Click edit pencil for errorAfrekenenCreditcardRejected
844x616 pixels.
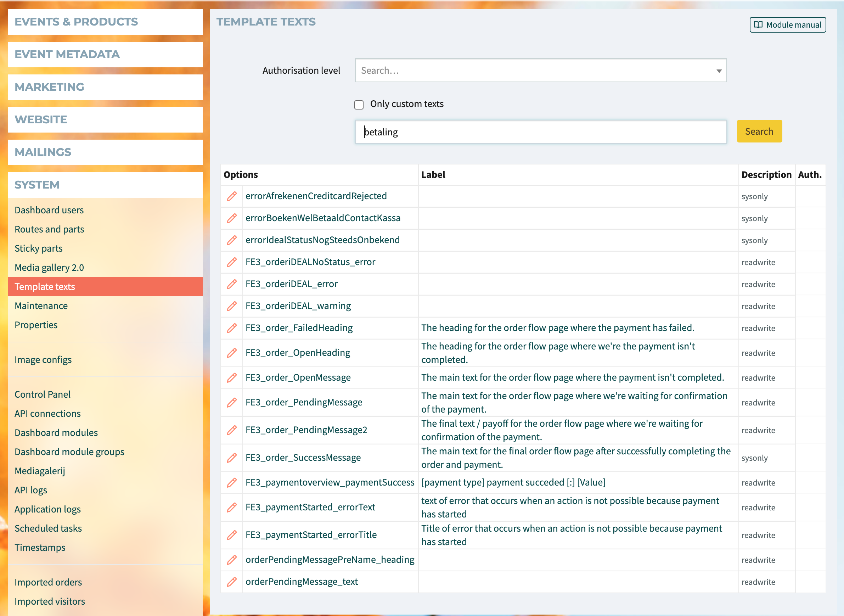click(x=231, y=196)
